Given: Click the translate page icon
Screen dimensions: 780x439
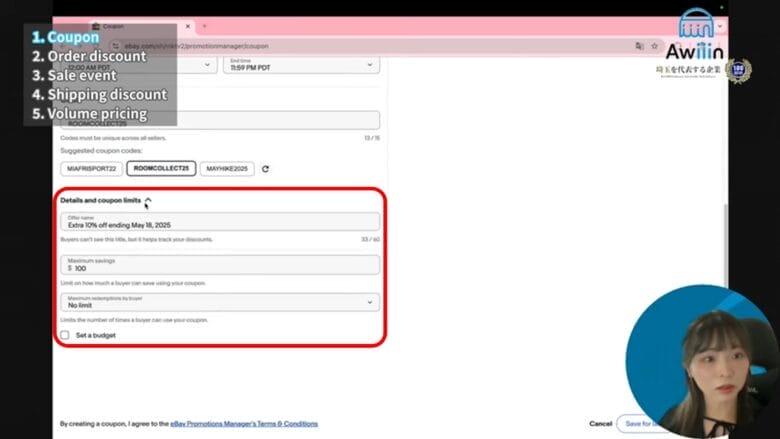Looking at the screenshot, I should (x=638, y=46).
